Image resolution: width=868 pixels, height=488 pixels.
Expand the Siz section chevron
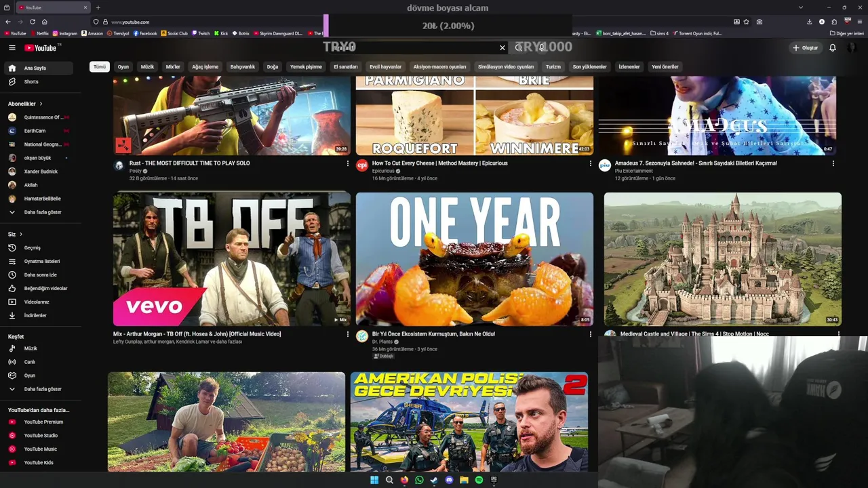[20, 234]
